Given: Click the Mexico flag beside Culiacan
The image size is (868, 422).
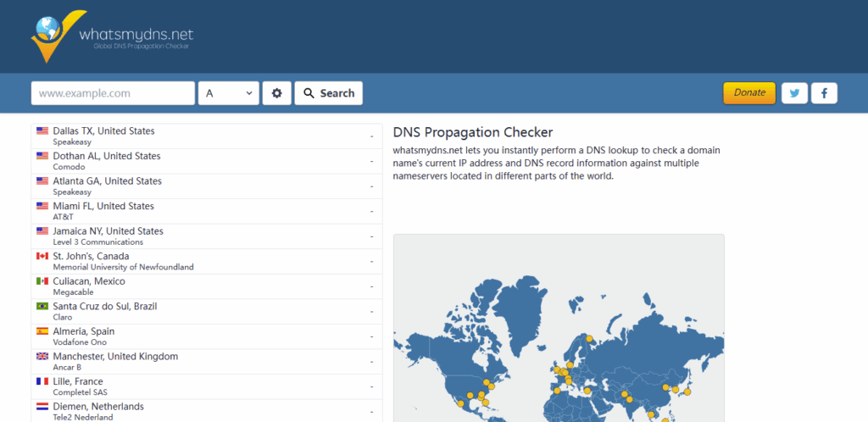Looking at the screenshot, I should point(42,281).
